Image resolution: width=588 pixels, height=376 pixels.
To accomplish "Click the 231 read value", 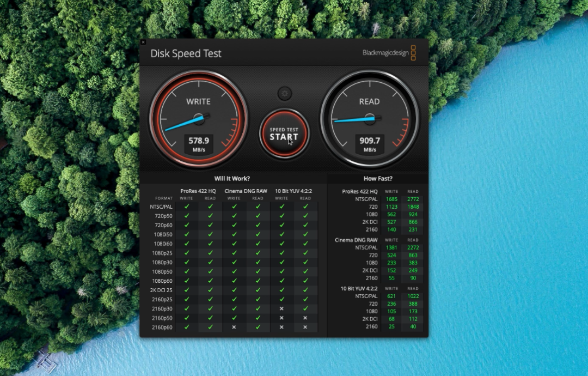I will pos(413,229).
